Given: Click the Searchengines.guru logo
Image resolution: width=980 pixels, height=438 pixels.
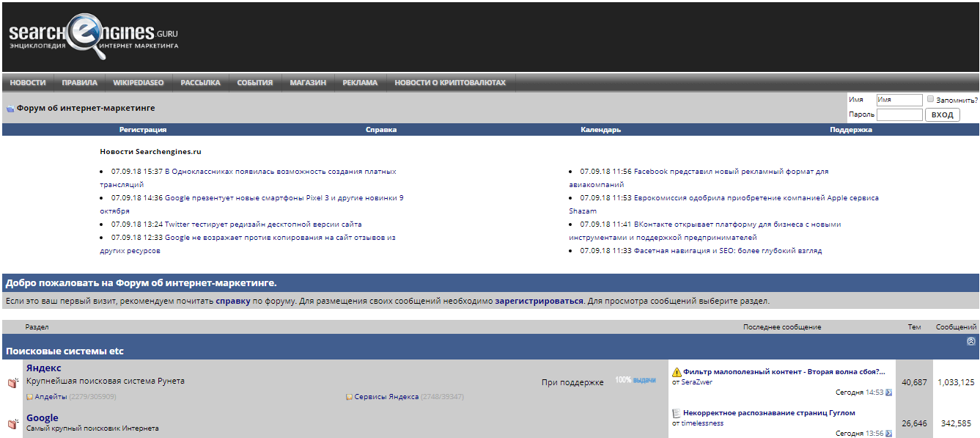Looking at the screenshot, I should 93,36.
